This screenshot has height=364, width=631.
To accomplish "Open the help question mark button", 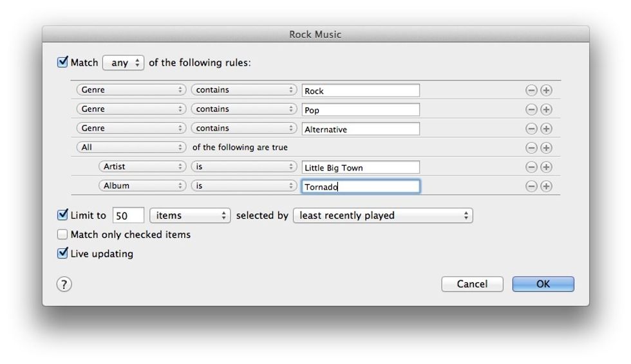I will coord(64,284).
